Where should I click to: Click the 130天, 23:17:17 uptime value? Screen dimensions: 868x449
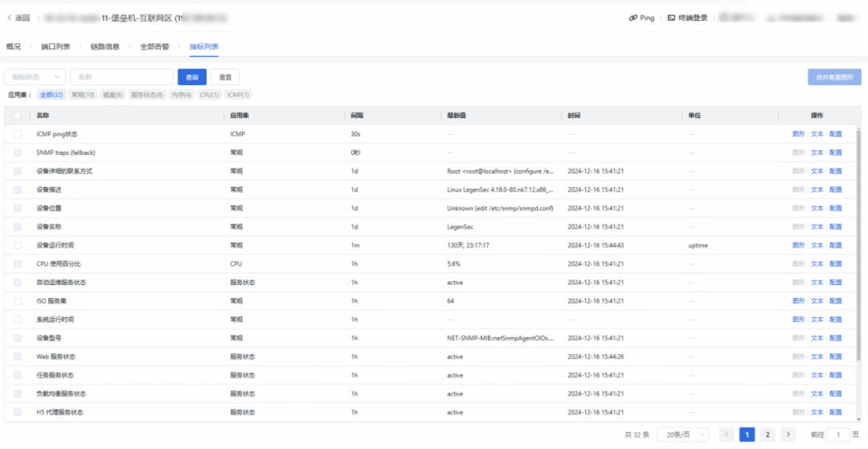coord(470,245)
